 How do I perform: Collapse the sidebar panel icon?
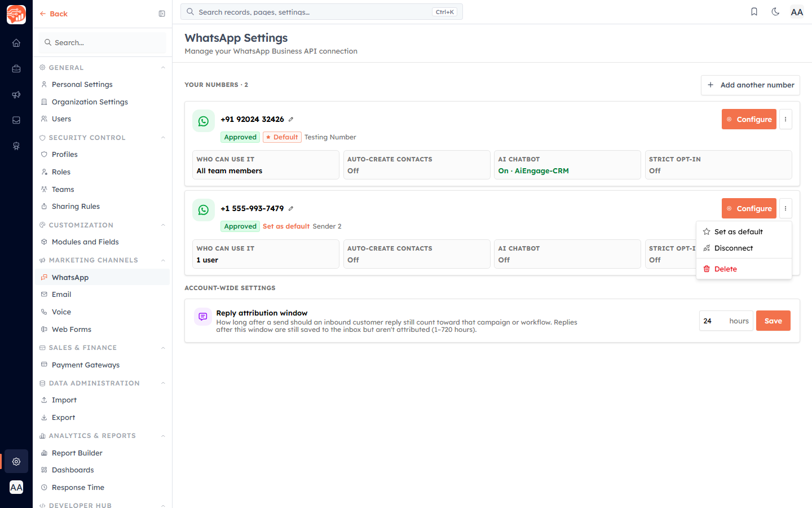click(x=162, y=14)
